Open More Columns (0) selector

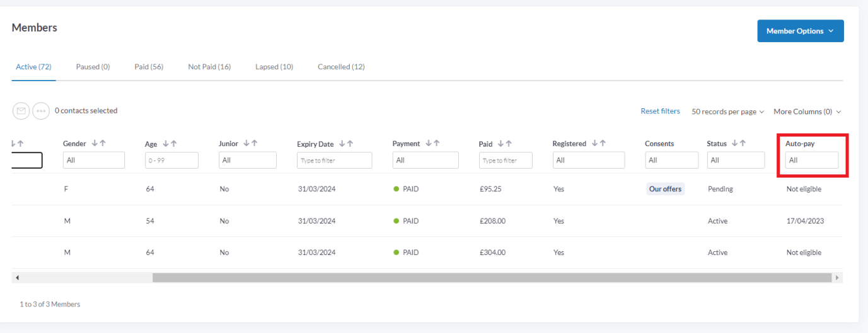point(807,111)
